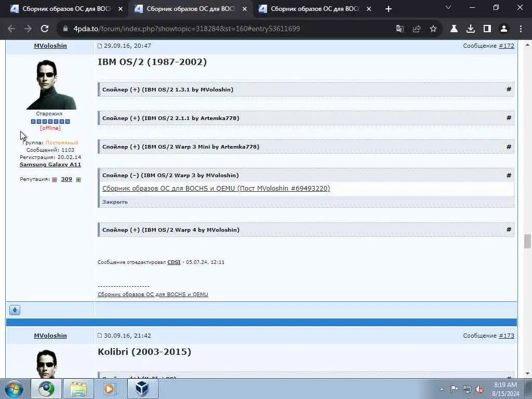Raise reputation with plus icon
Screen dimensions: 532x399
[x=78, y=179]
